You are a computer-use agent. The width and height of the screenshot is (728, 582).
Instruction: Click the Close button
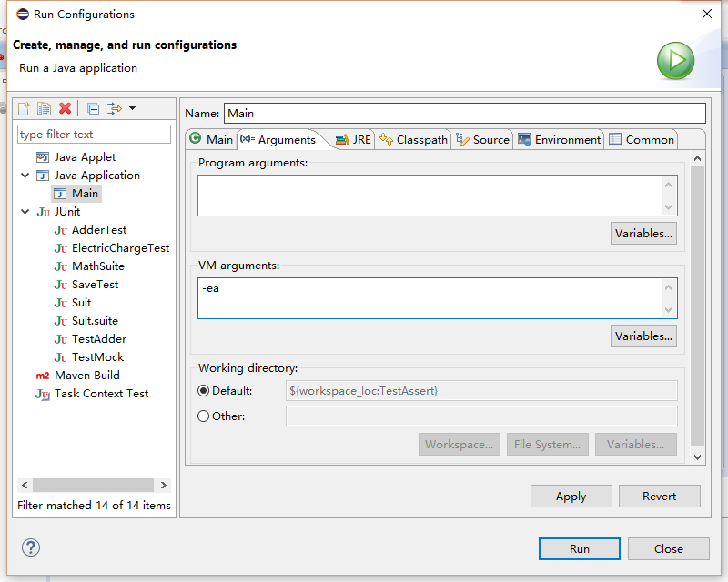pos(669,548)
